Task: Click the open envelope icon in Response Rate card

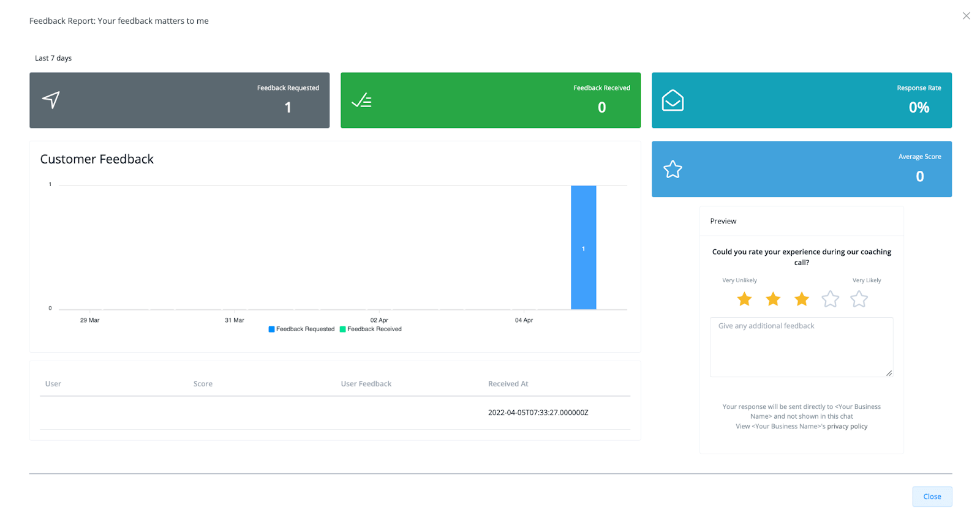Action: coord(673,100)
